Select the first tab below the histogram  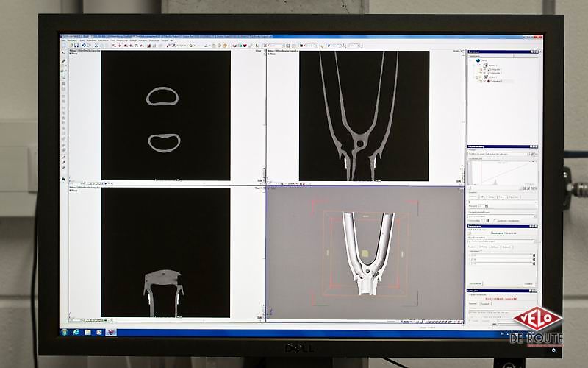(473, 197)
